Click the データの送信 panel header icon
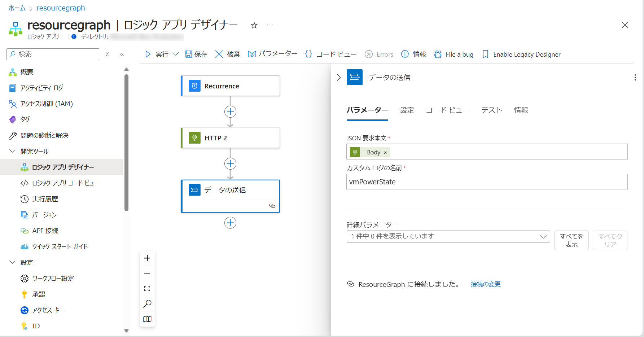 point(355,77)
